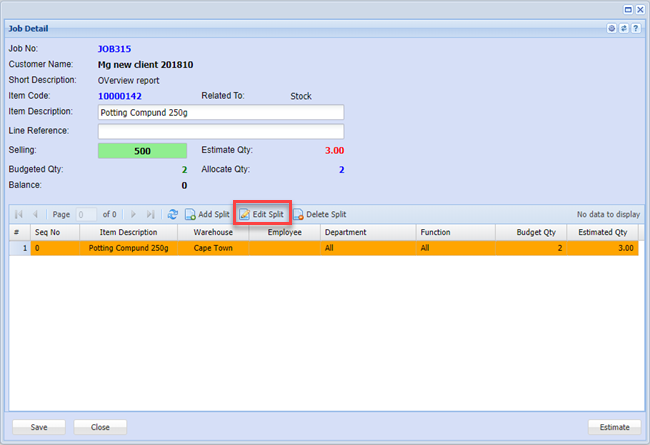Click the swap arrows icon in panel header
Screen dimensions: 650x445
pyautogui.click(x=624, y=29)
